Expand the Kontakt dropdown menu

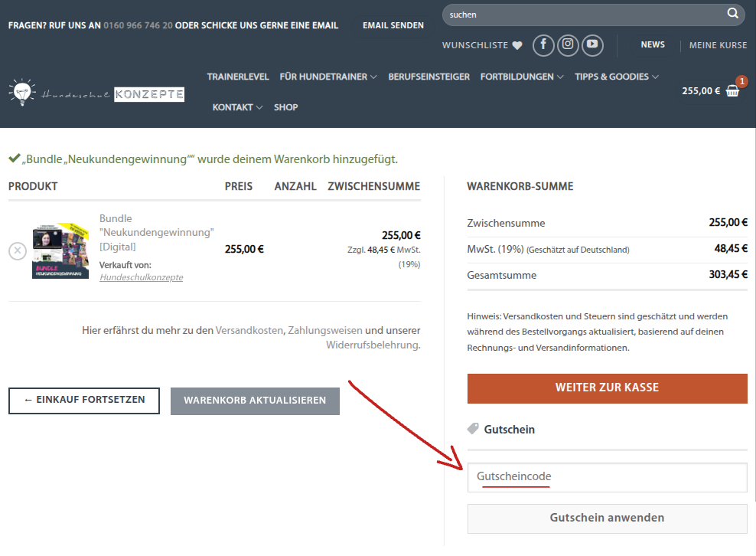click(x=237, y=107)
